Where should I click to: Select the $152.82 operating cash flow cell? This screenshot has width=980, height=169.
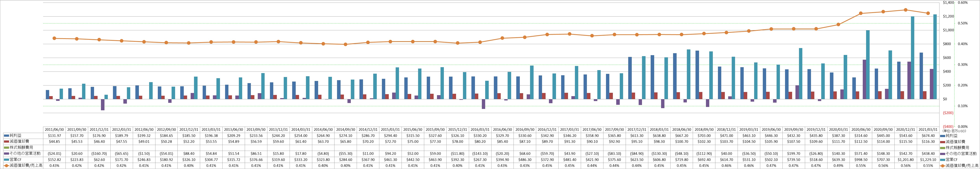click(54, 160)
